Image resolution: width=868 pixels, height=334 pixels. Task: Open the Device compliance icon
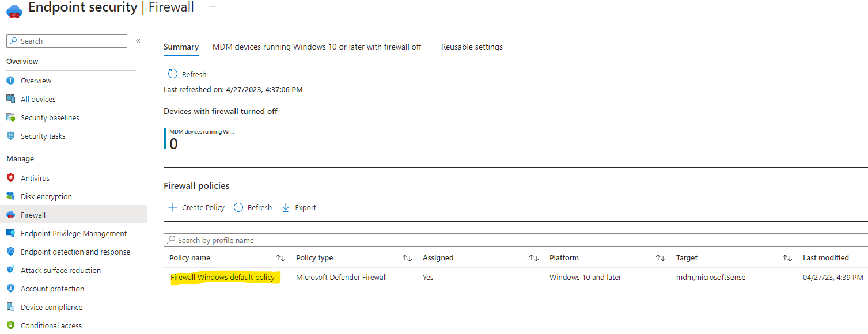10,307
